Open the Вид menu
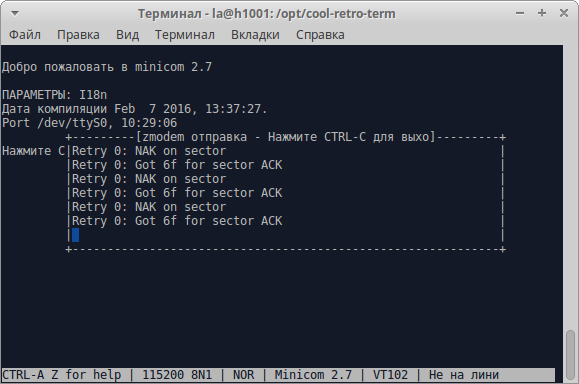Screen dimensions: 579x384 (x=127, y=35)
